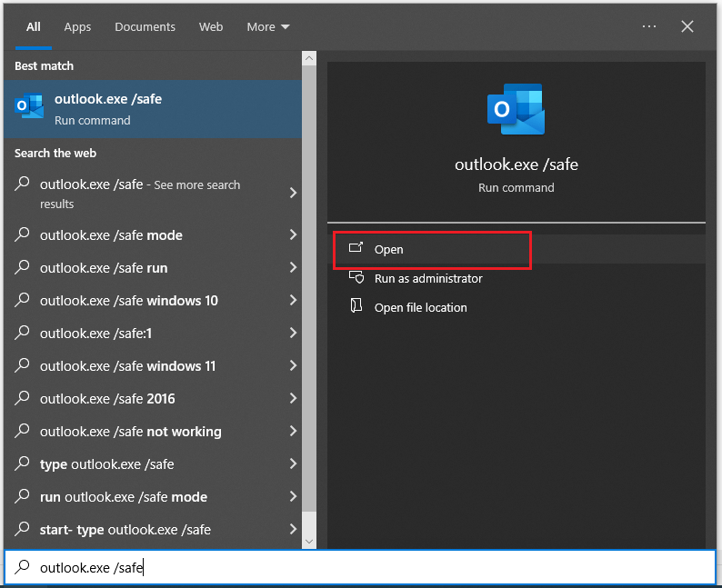Select Open file location
Image resolution: width=722 pixels, height=588 pixels.
pyautogui.click(x=420, y=307)
